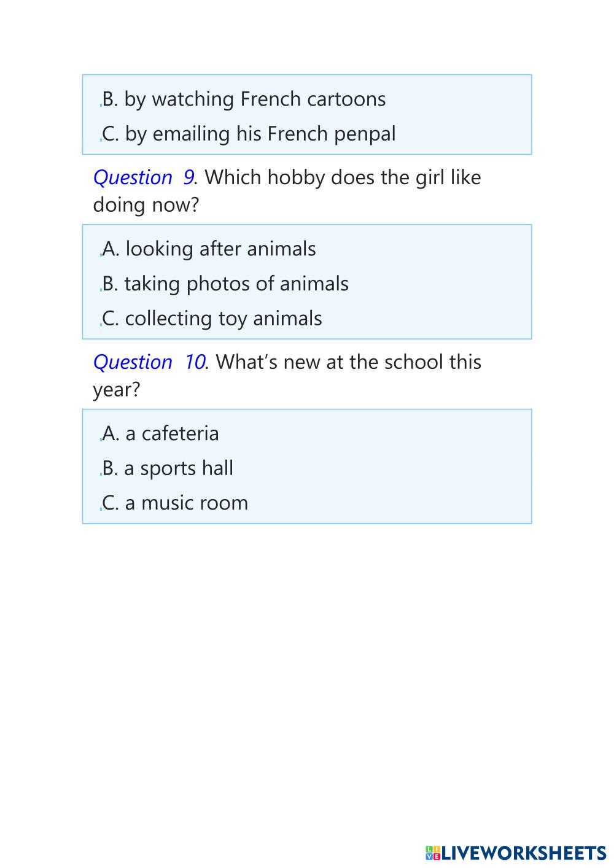
Task: Click blue marker before 'C. a music room'
Action: coord(101,509)
